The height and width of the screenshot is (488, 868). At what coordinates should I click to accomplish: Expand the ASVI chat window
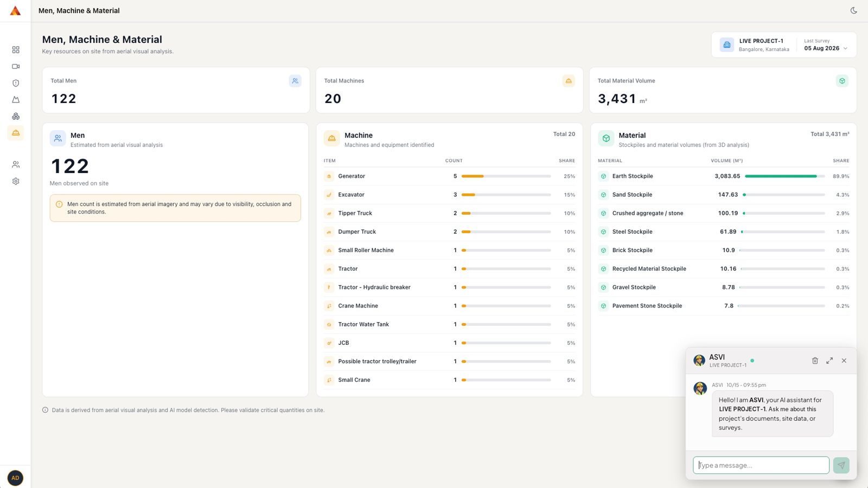point(829,361)
